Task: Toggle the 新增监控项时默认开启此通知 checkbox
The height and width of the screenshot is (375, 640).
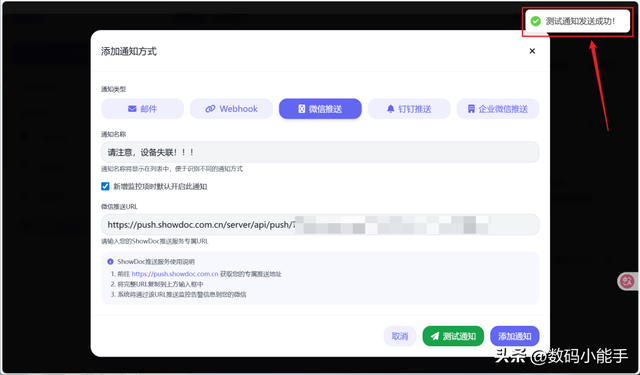Action: [105, 186]
